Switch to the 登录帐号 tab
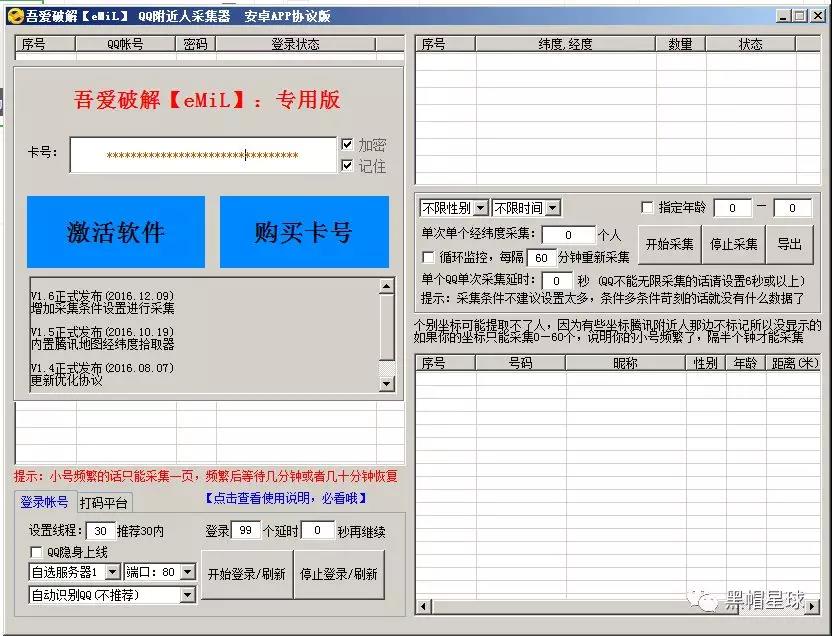832x636 pixels. [43, 501]
